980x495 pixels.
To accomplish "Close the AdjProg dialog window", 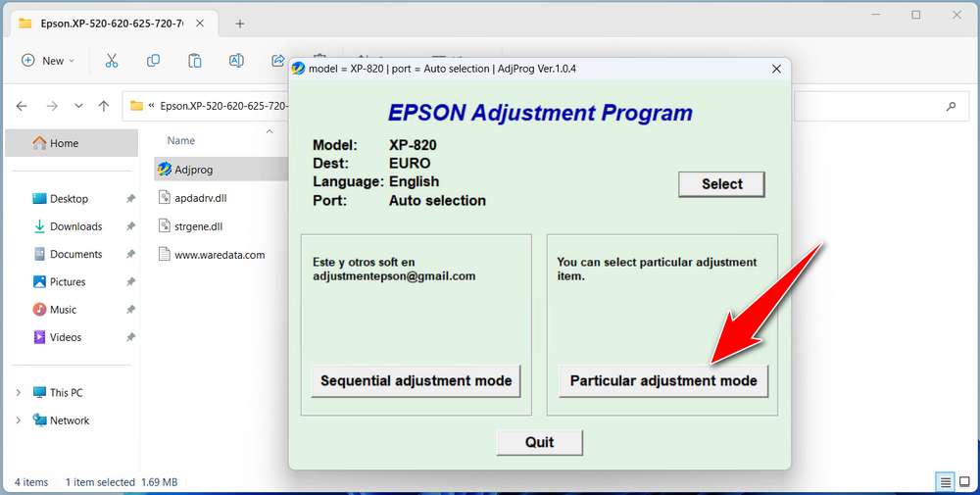I will (776, 69).
